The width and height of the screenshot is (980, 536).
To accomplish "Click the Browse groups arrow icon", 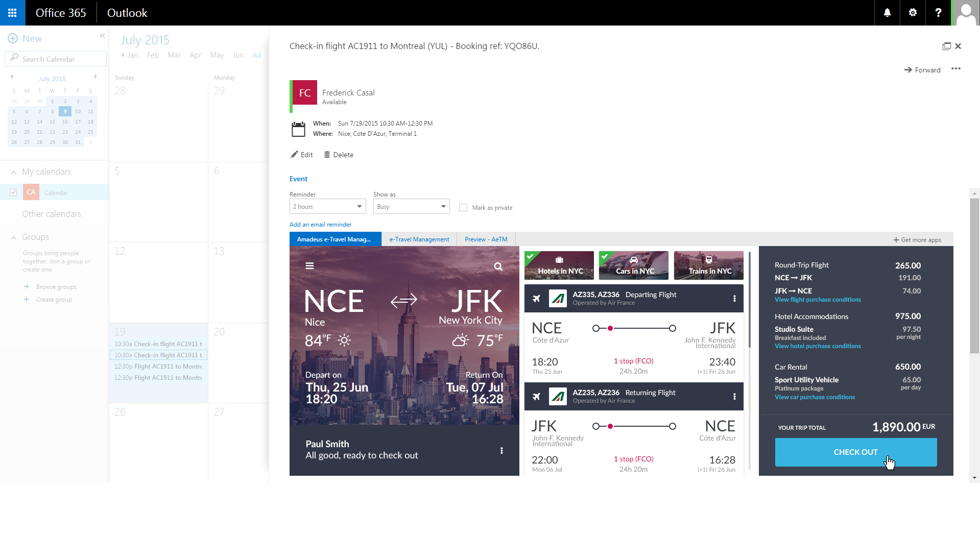I will point(26,286).
